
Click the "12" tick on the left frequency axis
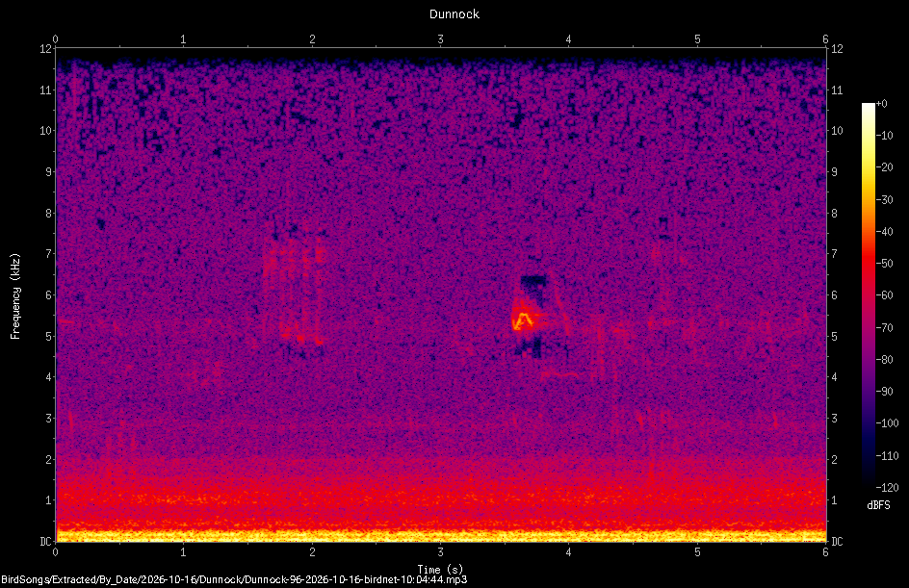click(45, 49)
